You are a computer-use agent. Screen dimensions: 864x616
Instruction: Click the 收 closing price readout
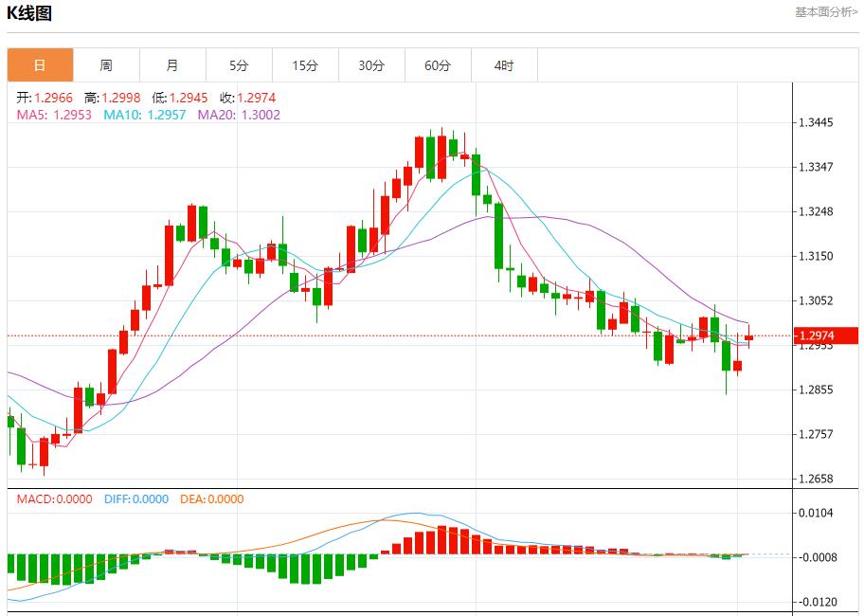click(x=247, y=98)
